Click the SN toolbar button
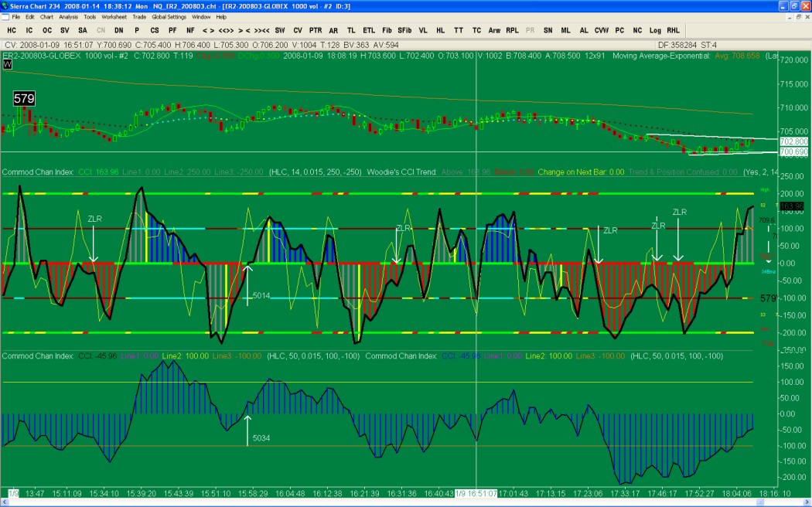 [548, 30]
